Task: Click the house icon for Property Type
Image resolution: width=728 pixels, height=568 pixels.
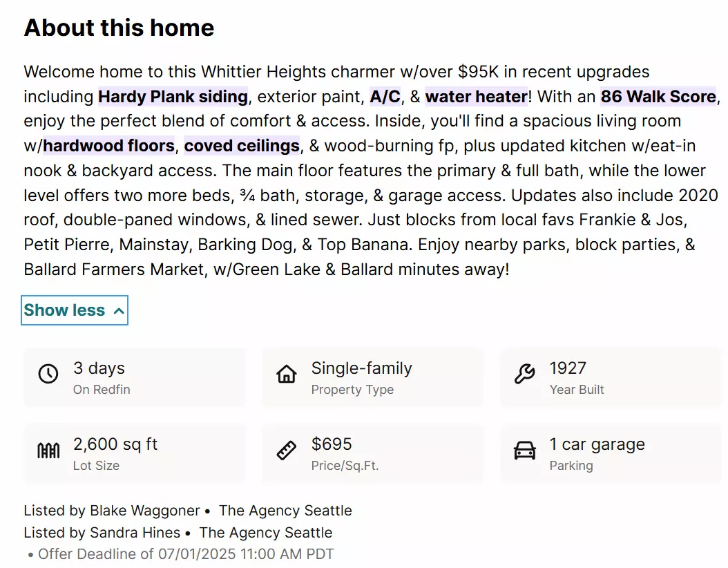Action: (287, 374)
